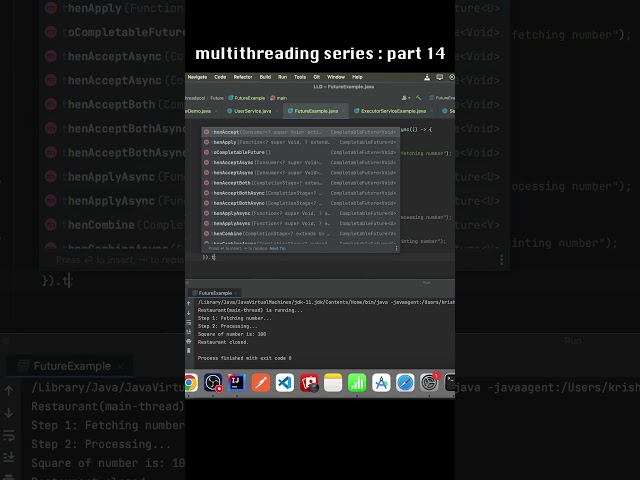Choose toCompletableFuture() suggestion in autocomplete popup

(x=300, y=153)
